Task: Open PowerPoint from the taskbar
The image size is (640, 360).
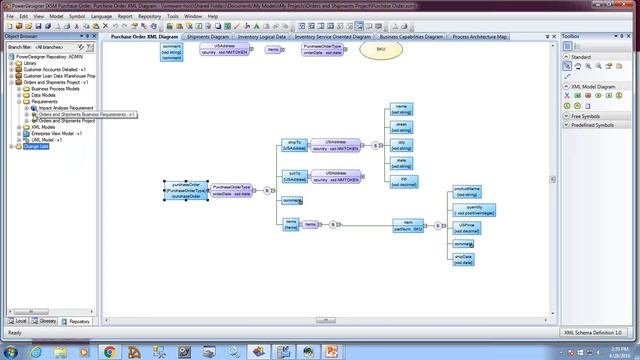Action: point(331,352)
